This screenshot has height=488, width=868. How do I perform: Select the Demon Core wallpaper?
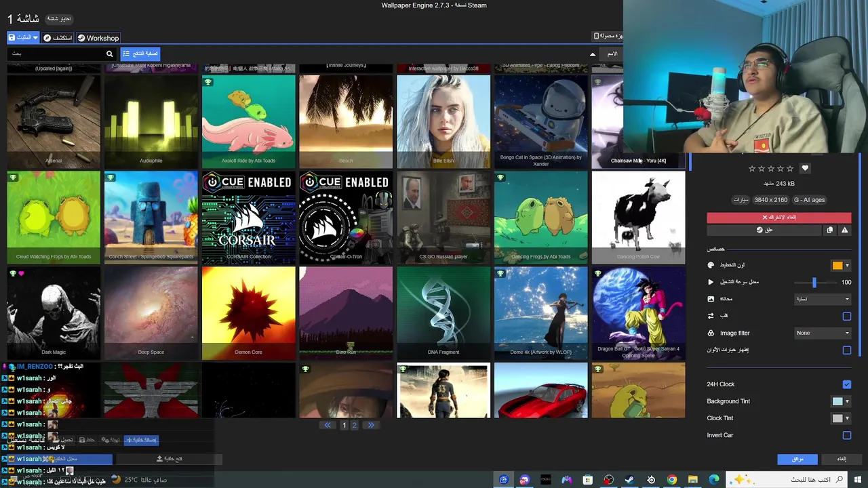point(248,312)
